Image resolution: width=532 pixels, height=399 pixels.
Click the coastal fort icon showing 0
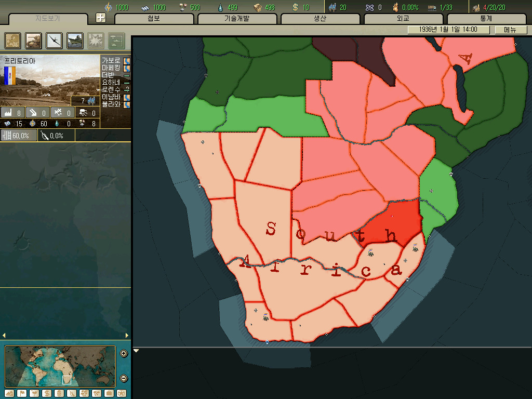(x=37, y=112)
